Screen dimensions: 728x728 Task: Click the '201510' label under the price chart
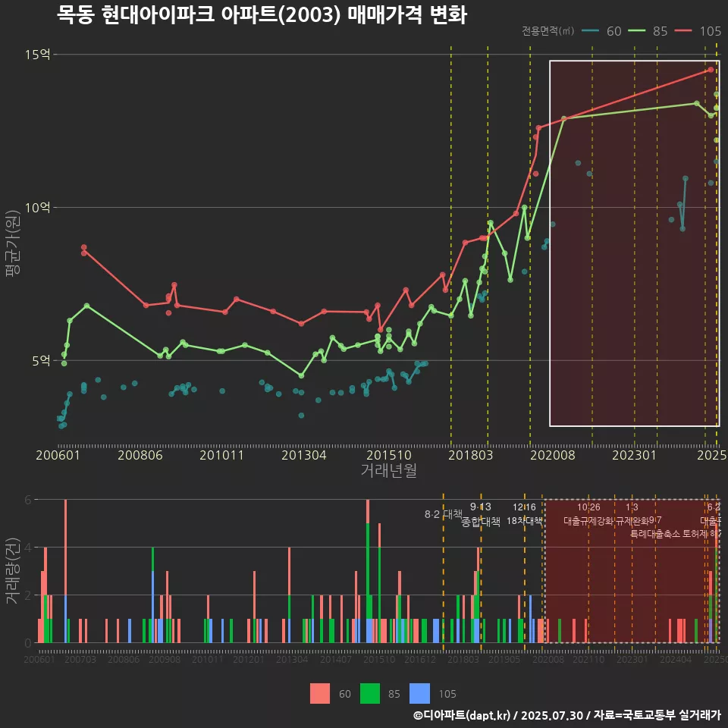click(x=389, y=455)
